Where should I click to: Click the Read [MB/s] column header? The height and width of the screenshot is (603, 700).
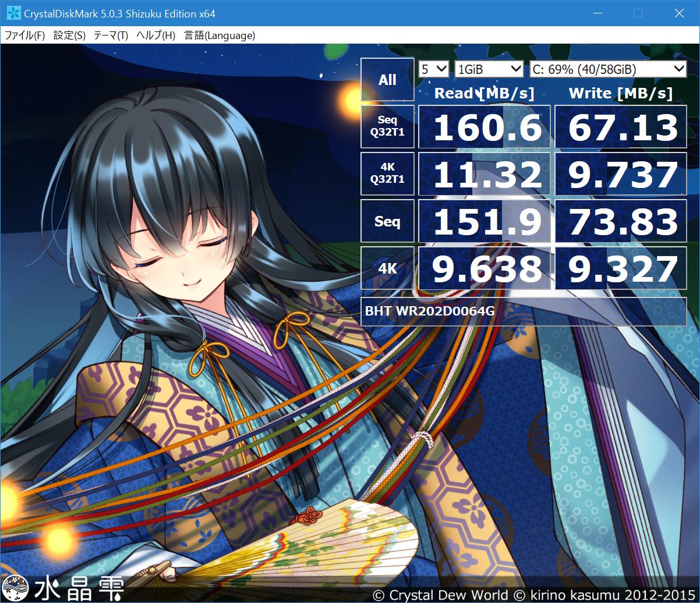485,93
